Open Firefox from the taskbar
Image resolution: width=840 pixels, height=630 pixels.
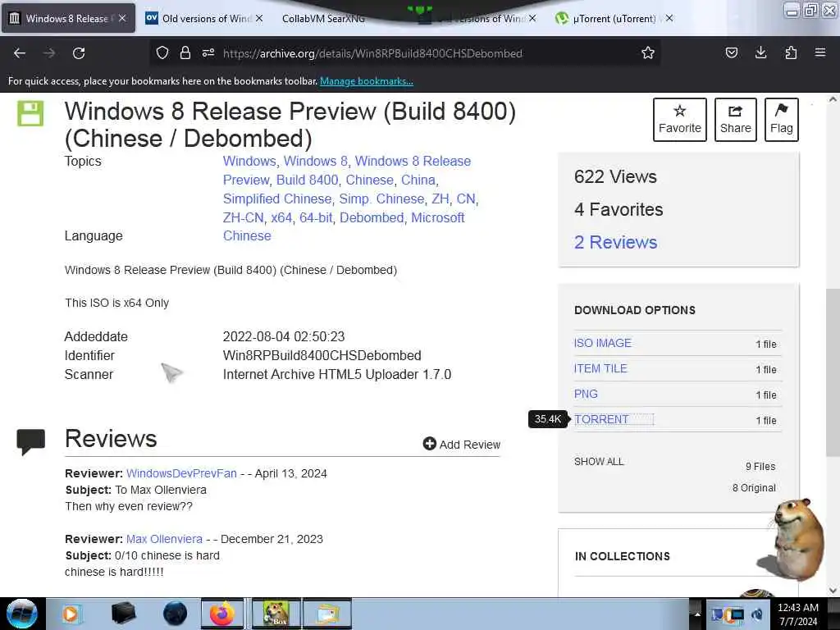(222, 614)
